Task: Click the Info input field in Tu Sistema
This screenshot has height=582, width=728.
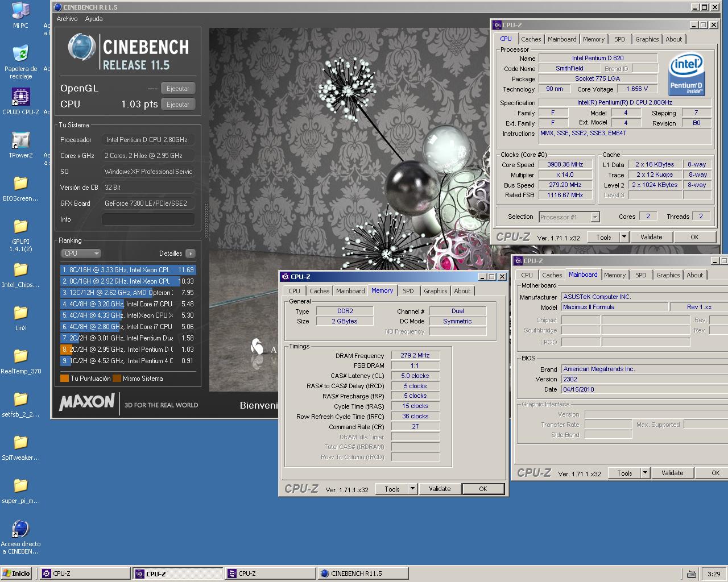Action: point(148,219)
